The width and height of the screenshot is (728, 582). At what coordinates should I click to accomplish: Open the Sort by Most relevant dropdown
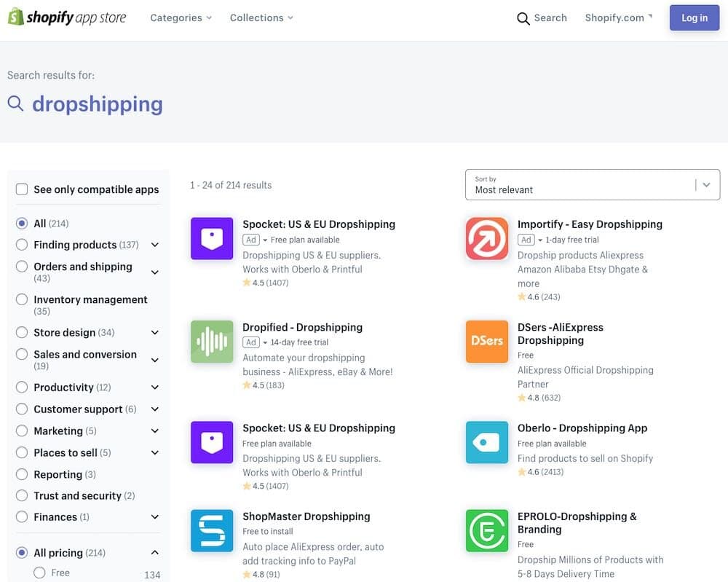point(593,185)
